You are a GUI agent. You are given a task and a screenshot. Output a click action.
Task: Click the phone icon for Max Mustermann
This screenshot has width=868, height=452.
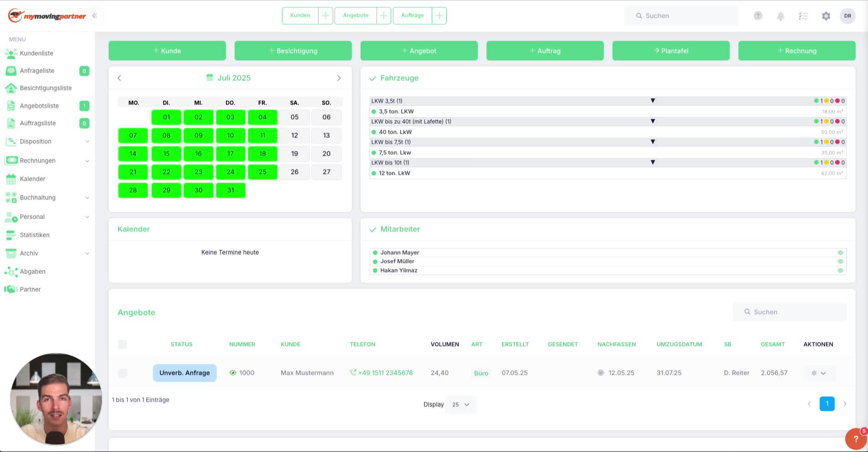[x=353, y=373]
